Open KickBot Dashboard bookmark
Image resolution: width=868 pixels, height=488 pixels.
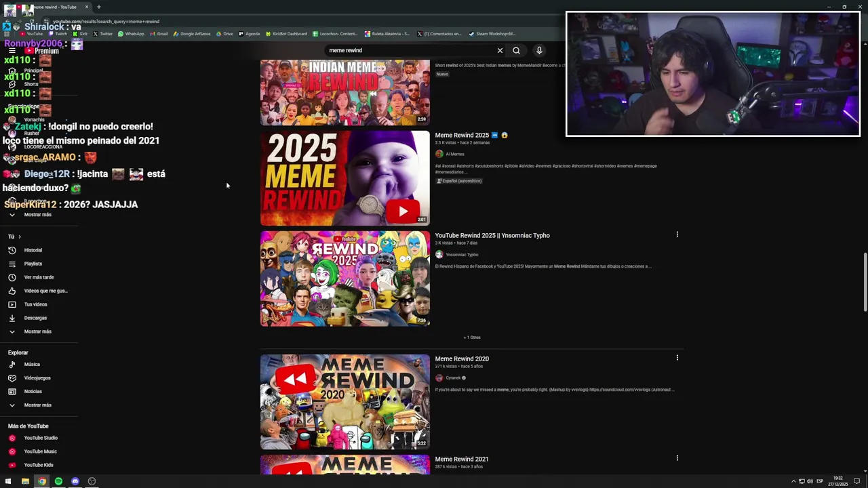click(x=286, y=33)
